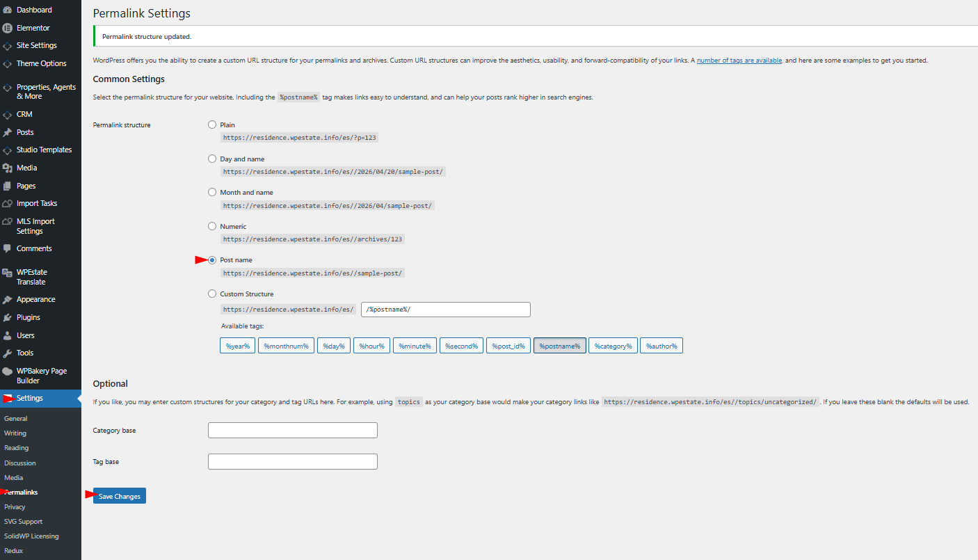Select Custom Structure radio button

pyautogui.click(x=212, y=294)
